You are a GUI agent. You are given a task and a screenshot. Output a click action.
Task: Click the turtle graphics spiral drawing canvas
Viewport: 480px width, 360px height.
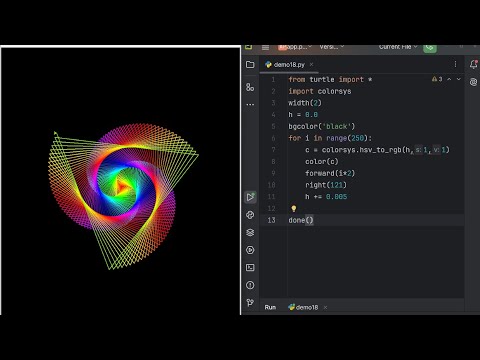[120, 182]
